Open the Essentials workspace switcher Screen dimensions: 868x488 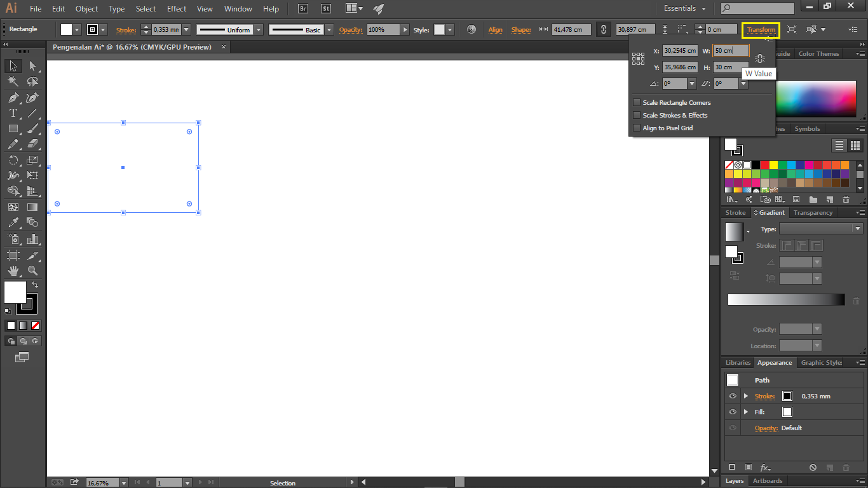pyautogui.click(x=685, y=9)
